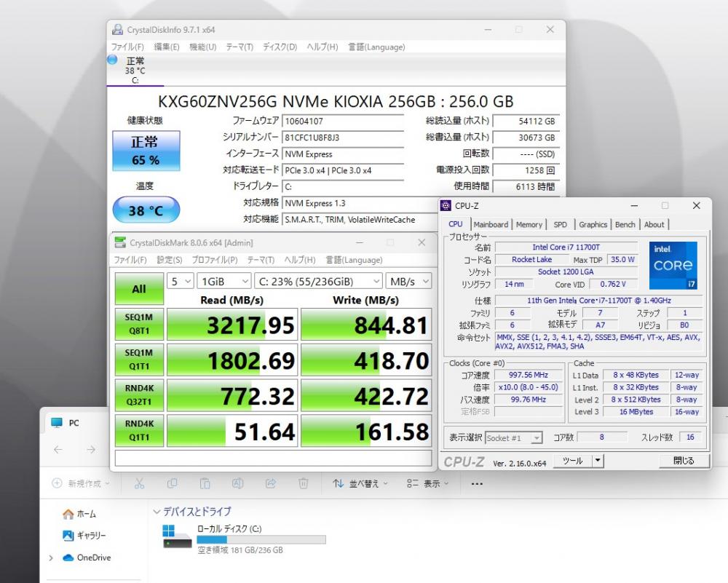Click the green All benchmark button
The width and height of the screenshot is (728, 583).
[139, 289]
